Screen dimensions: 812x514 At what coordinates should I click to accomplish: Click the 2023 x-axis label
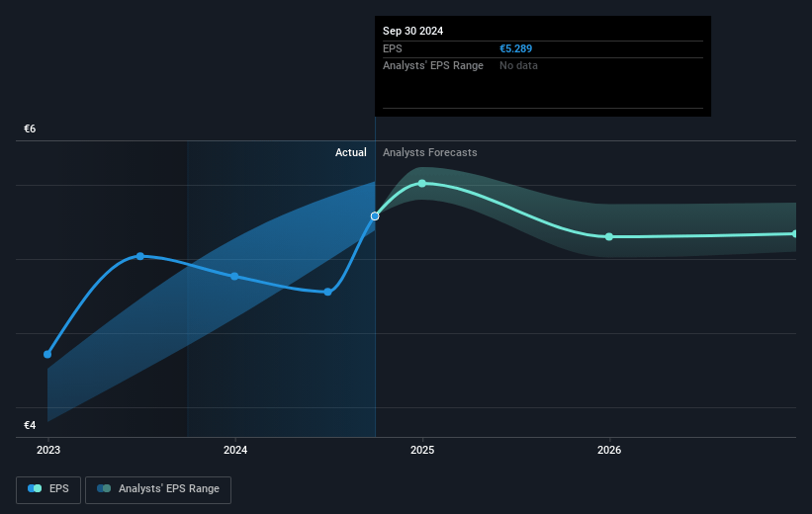pyautogui.click(x=48, y=450)
